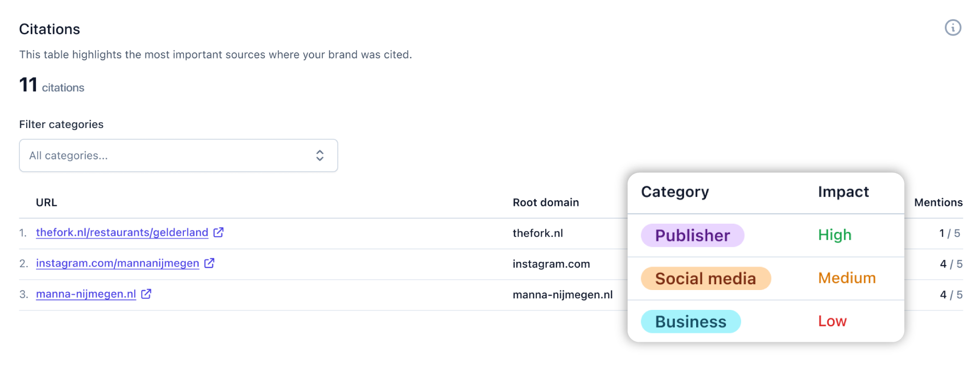Click the Mentions column header

click(938, 203)
